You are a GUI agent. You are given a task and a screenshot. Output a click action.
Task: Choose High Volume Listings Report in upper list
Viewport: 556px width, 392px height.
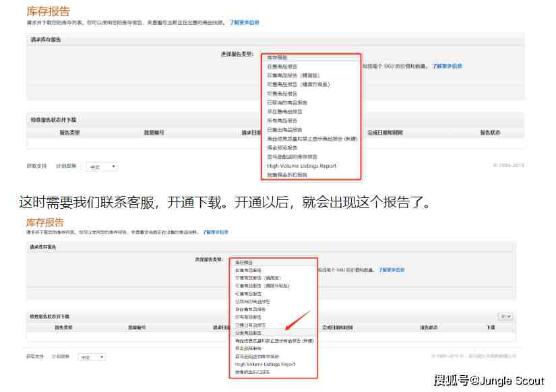[x=301, y=166]
